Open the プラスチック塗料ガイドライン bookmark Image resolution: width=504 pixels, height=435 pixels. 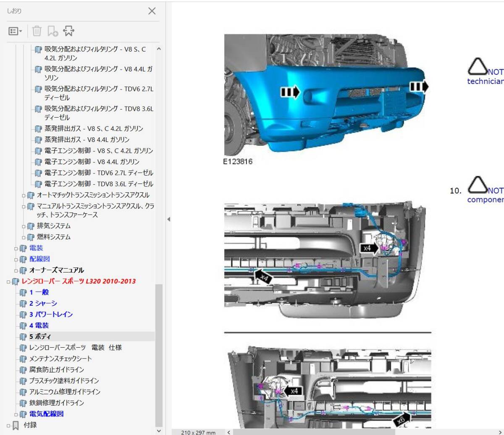click(x=64, y=381)
